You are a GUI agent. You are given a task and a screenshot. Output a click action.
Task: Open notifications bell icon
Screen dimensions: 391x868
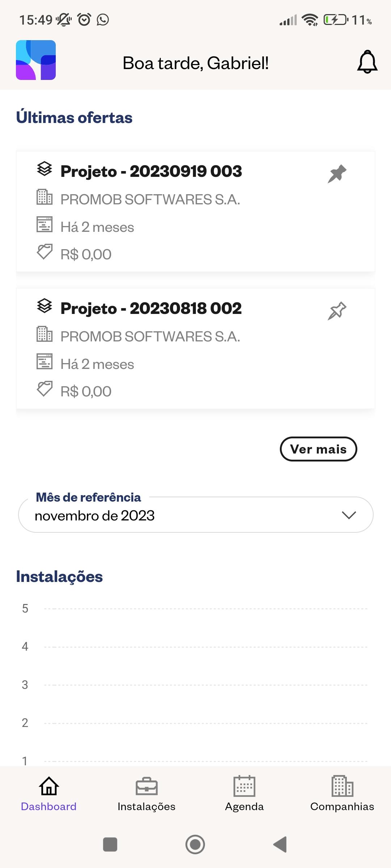click(x=367, y=62)
